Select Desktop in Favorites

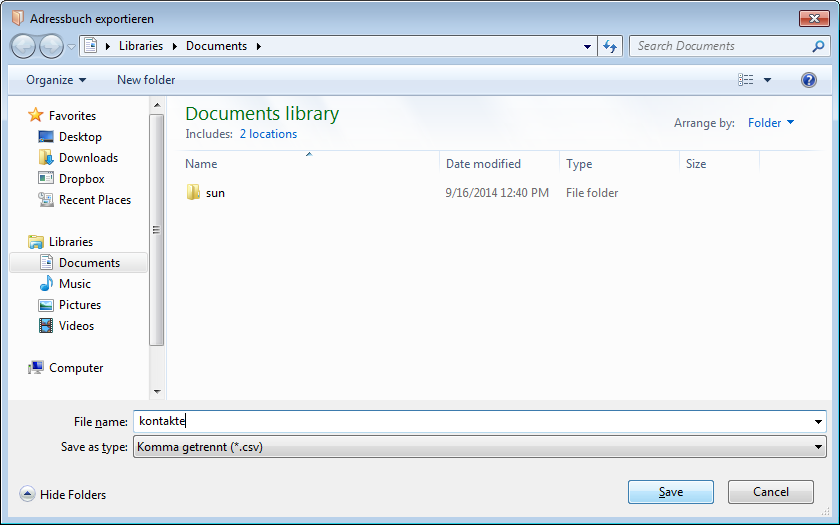point(79,137)
